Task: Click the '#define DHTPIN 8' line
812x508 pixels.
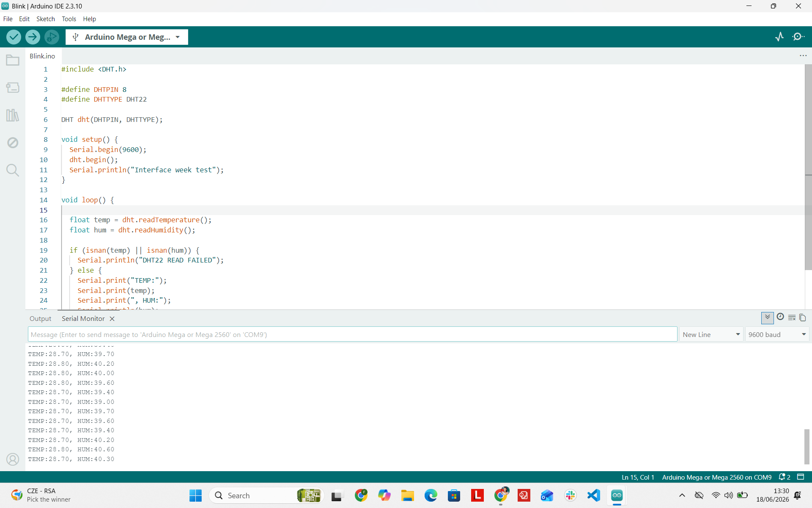Action: (94, 89)
